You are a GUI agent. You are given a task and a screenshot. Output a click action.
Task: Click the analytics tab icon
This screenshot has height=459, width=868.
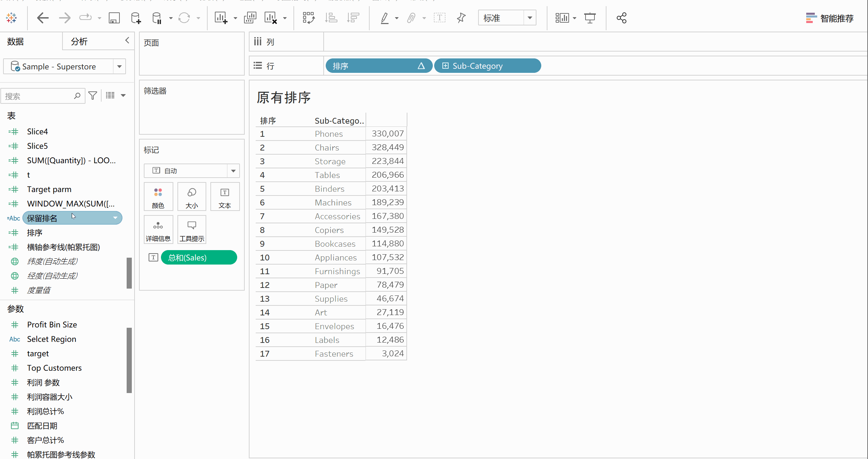pos(79,41)
